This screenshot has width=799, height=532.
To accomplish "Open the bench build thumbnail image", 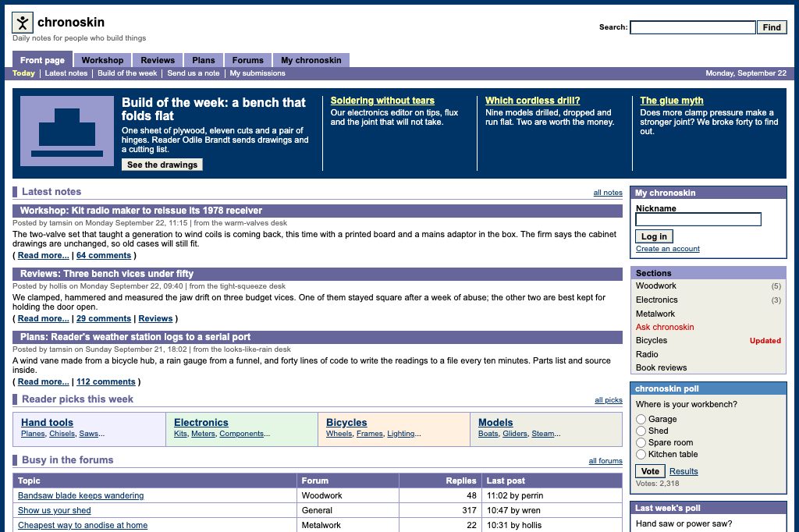I will point(67,131).
